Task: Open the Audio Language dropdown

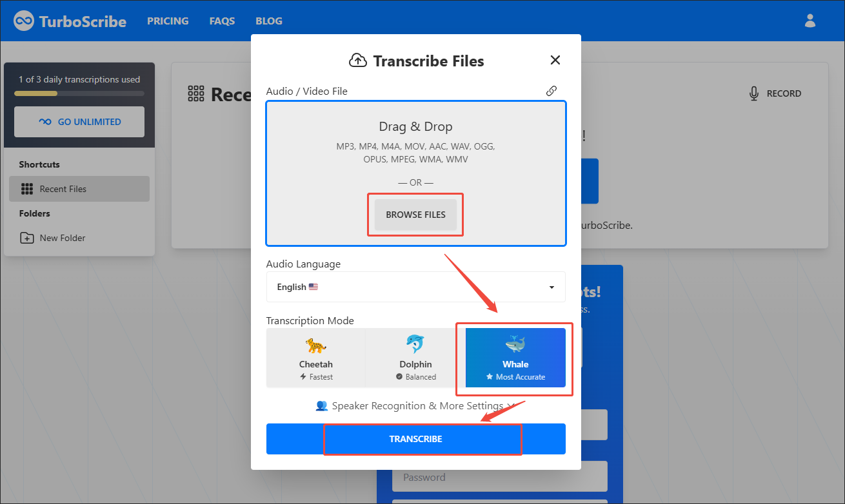Action: [416, 287]
